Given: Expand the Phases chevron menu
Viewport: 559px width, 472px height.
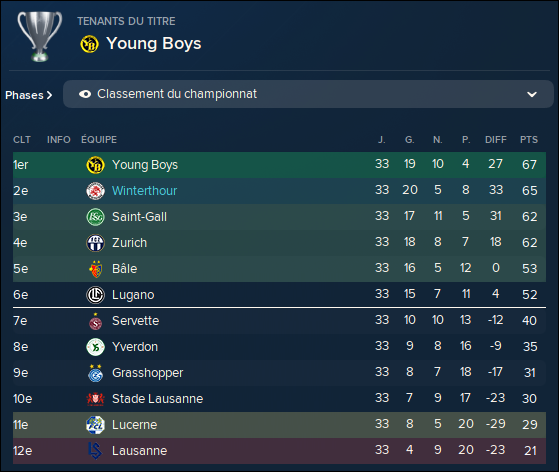Looking at the screenshot, I should (x=29, y=95).
